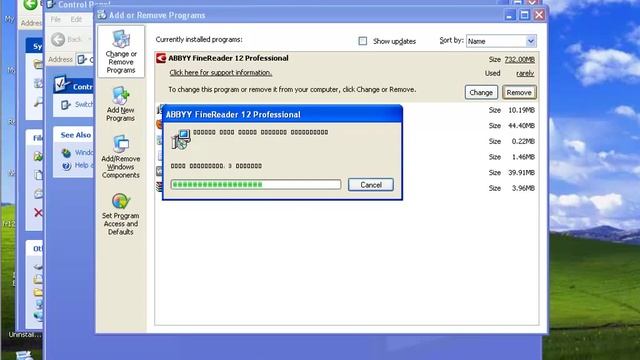This screenshot has width=640, height=360.
Task: Close the Add or Remove Programs window
Action: [539, 15]
